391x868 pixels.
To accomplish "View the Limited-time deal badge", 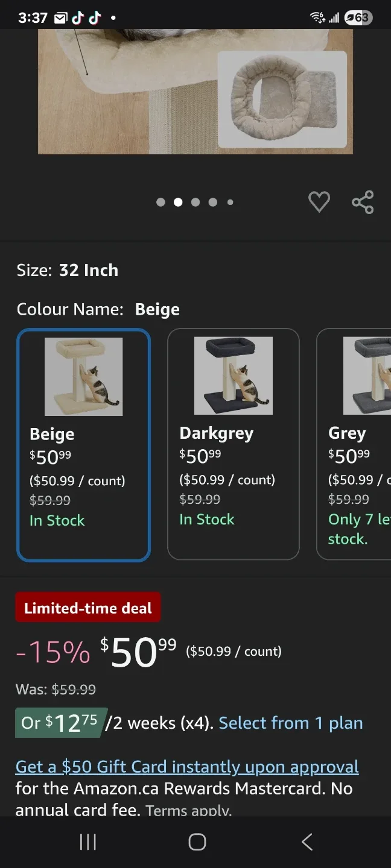I will tap(87, 607).
